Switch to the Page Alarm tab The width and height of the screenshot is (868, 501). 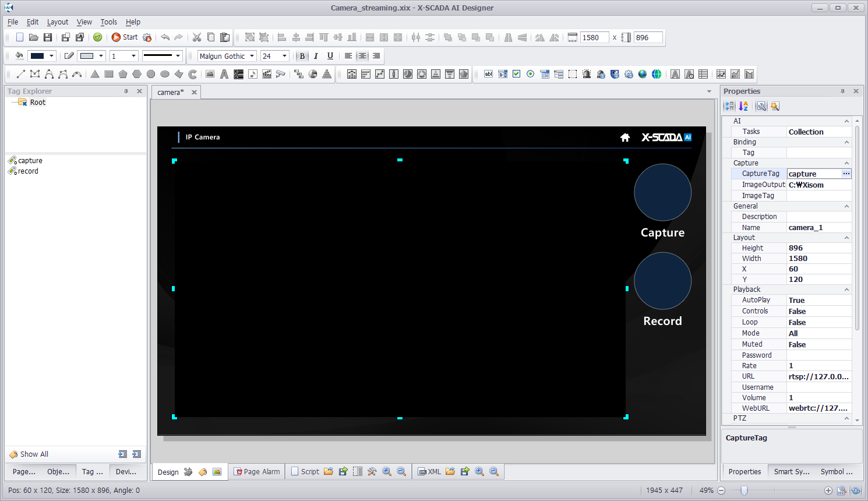click(257, 472)
